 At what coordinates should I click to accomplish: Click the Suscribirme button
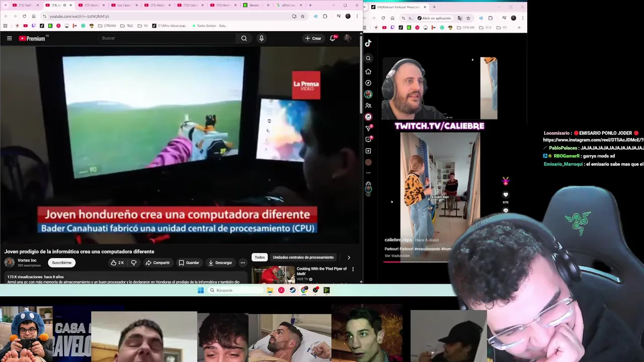pyautogui.click(x=61, y=262)
